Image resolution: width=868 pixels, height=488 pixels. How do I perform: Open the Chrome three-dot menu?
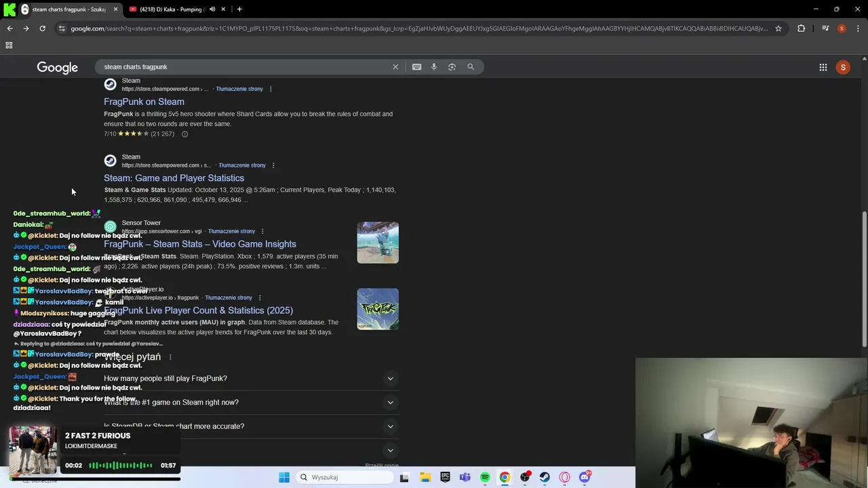click(x=857, y=28)
